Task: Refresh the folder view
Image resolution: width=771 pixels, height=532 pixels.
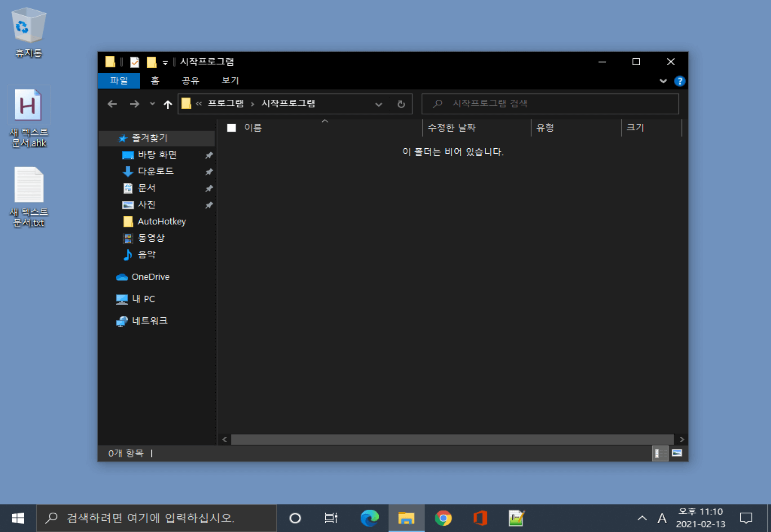Action: [401, 104]
